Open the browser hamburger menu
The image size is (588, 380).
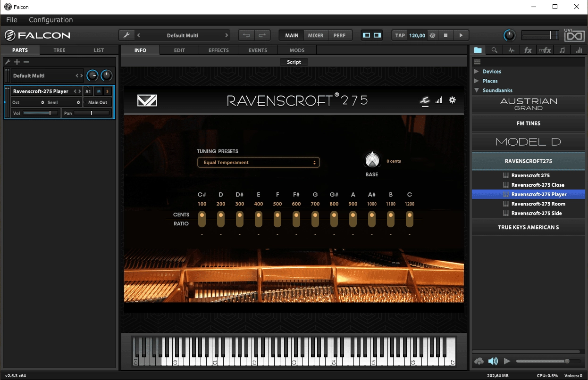click(477, 62)
